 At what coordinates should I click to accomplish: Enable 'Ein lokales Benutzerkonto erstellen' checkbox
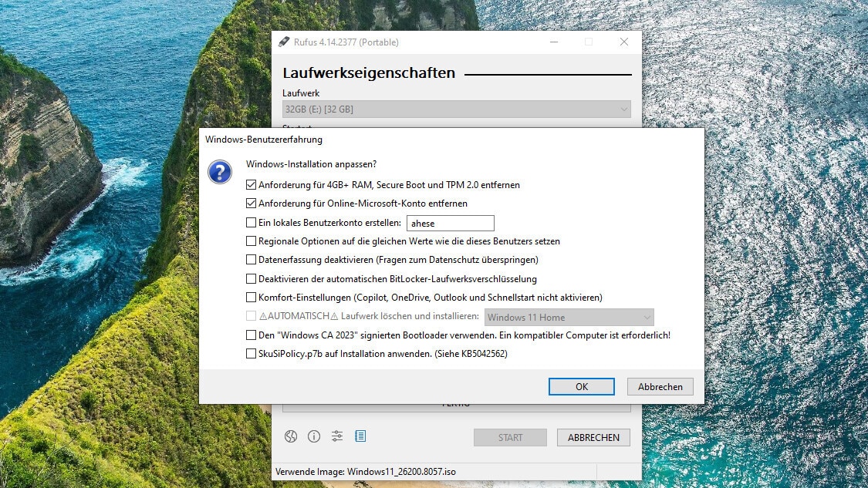coord(251,223)
